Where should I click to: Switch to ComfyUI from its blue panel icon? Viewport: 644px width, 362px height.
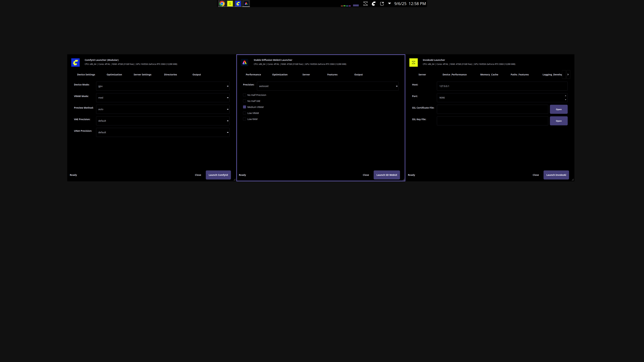point(238,4)
